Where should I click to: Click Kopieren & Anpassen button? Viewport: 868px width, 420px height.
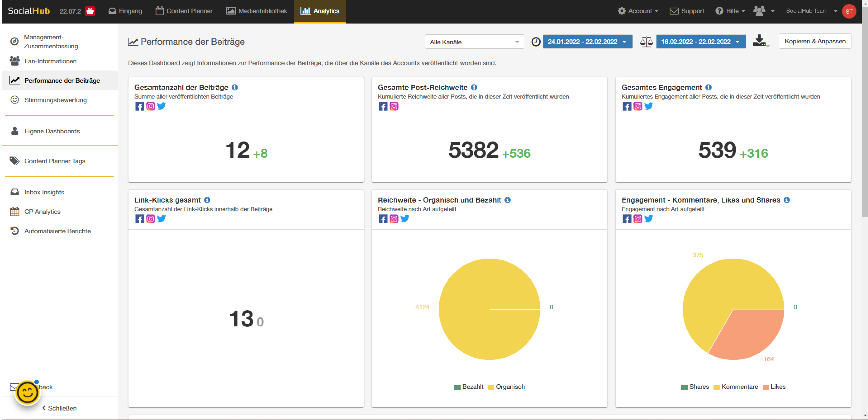click(x=814, y=41)
